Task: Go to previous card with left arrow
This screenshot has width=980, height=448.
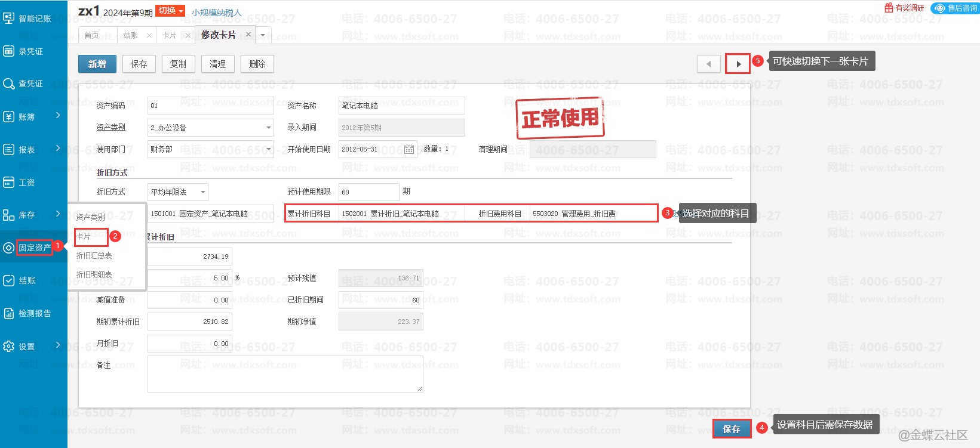Action: pyautogui.click(x=709, y=64)
